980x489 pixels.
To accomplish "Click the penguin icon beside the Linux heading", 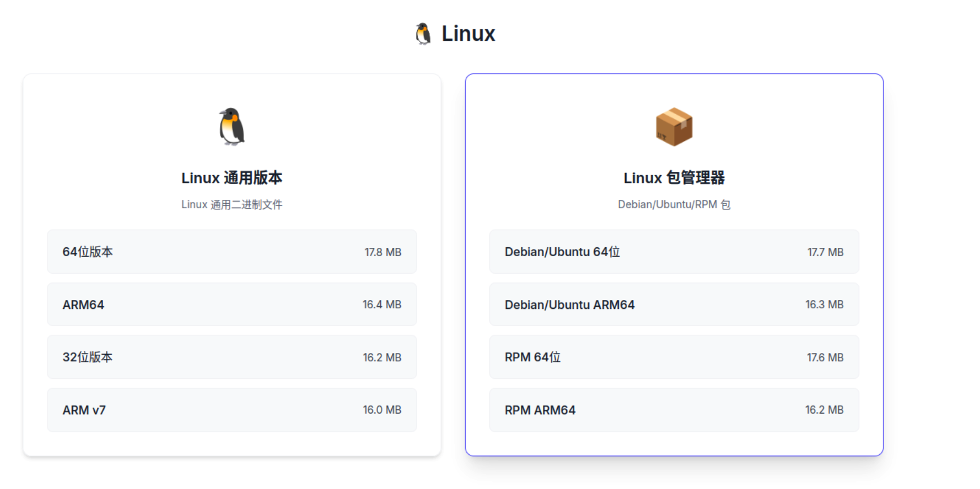I will (423, 34).
